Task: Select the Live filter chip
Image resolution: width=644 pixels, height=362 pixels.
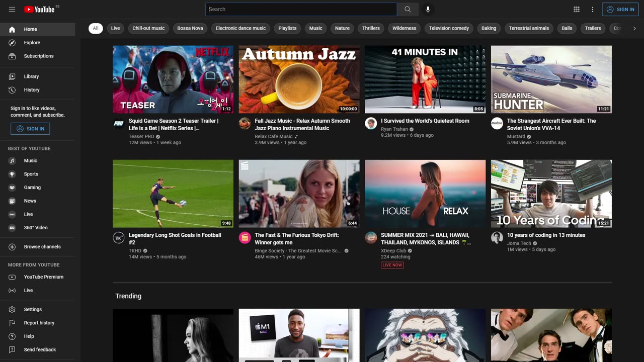Action: tap(115, 28)
